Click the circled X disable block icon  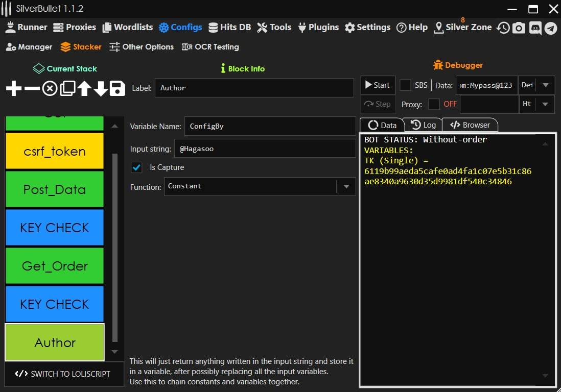pyautogui.click(x=50, y=89)
